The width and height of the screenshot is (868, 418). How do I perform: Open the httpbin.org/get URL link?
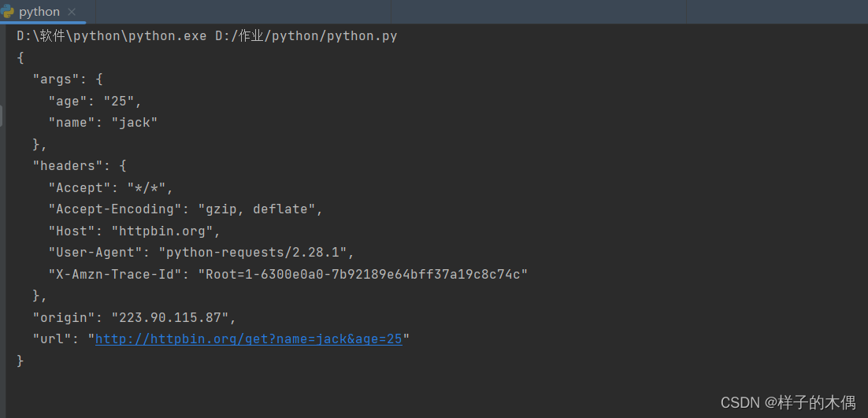pyautogui.click(x=249, y=339)
